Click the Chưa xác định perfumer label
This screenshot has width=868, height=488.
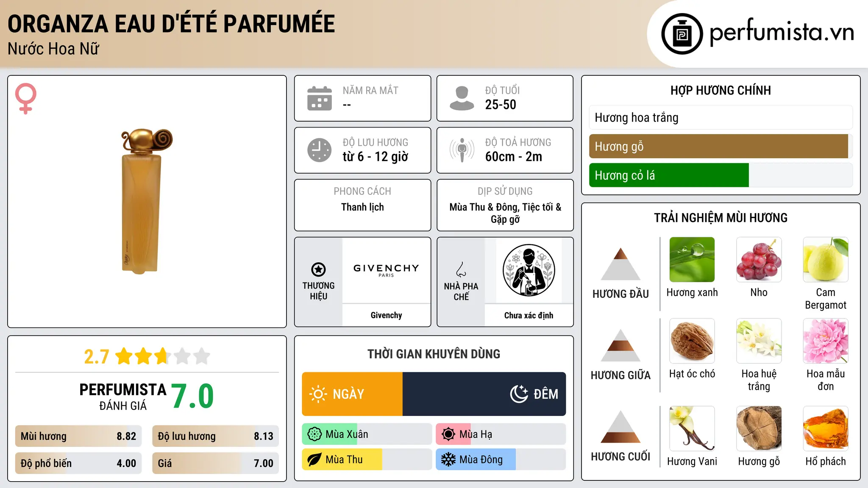529,315
